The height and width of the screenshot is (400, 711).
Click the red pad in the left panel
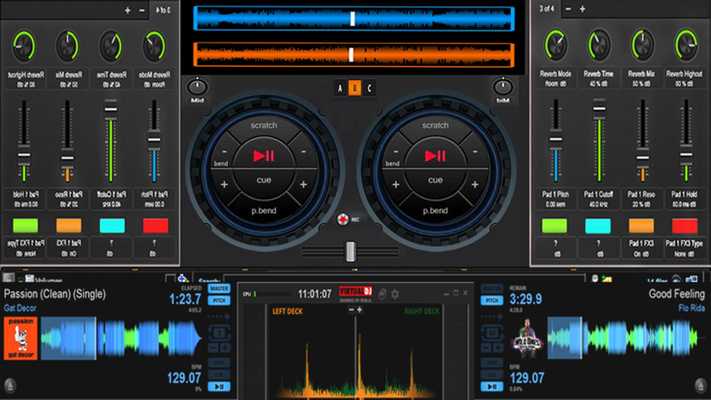(x=156, y=225)
